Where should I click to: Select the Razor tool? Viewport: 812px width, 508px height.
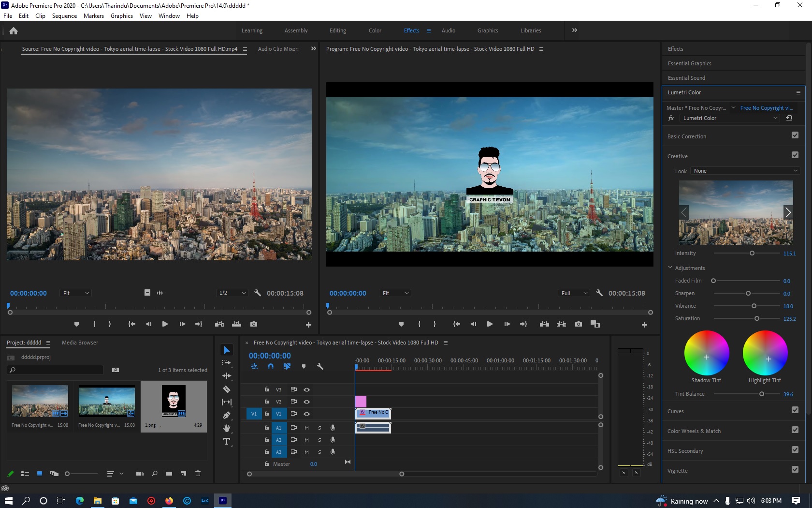click(x=226, y=389)
